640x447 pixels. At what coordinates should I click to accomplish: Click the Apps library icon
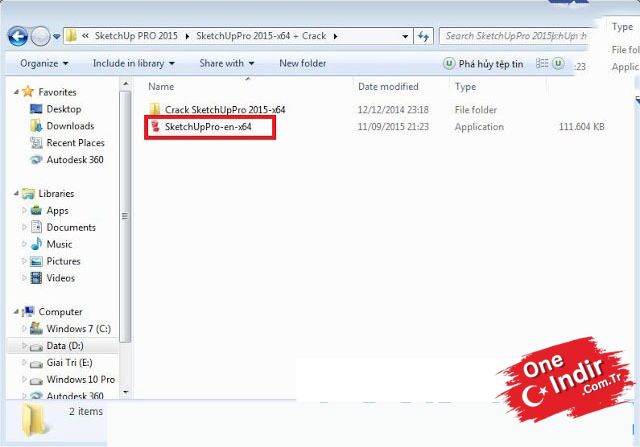(x=36, y=210)
